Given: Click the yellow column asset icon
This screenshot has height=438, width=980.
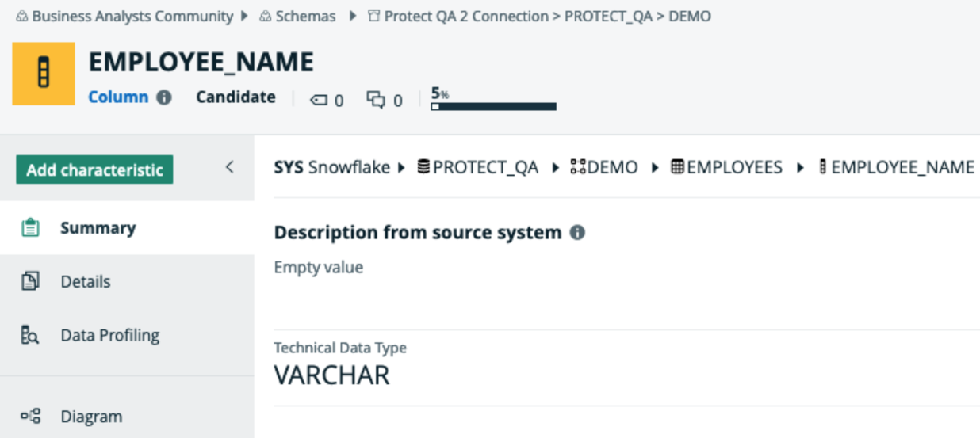Looking at the screenshot, I should coord(44,74).
